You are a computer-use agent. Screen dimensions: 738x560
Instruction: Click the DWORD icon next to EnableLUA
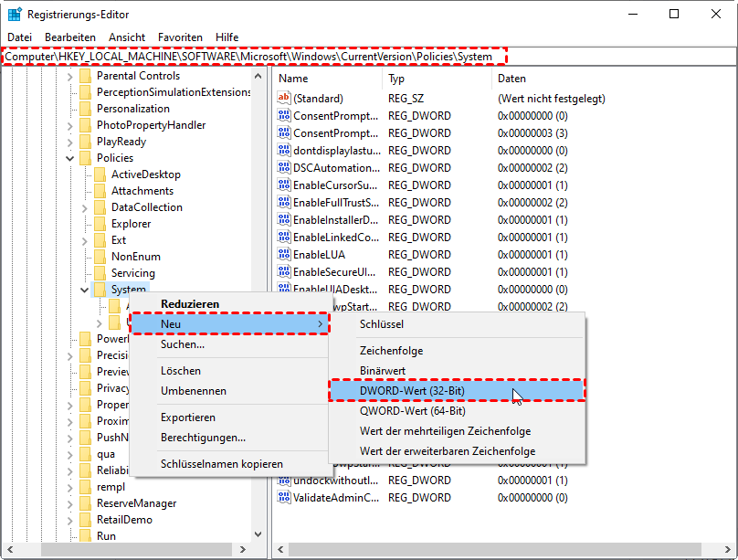pyautogui.click(x=284, y=255)
